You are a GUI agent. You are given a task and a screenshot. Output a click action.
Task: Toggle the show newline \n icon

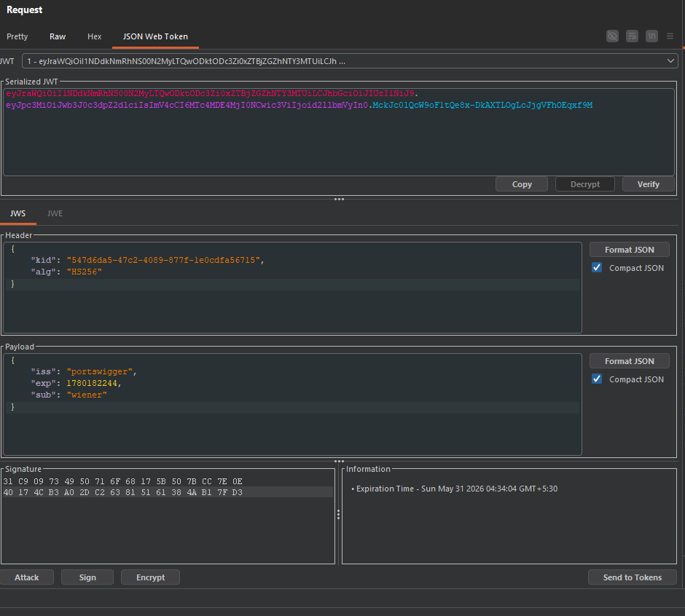click(651, 36)
